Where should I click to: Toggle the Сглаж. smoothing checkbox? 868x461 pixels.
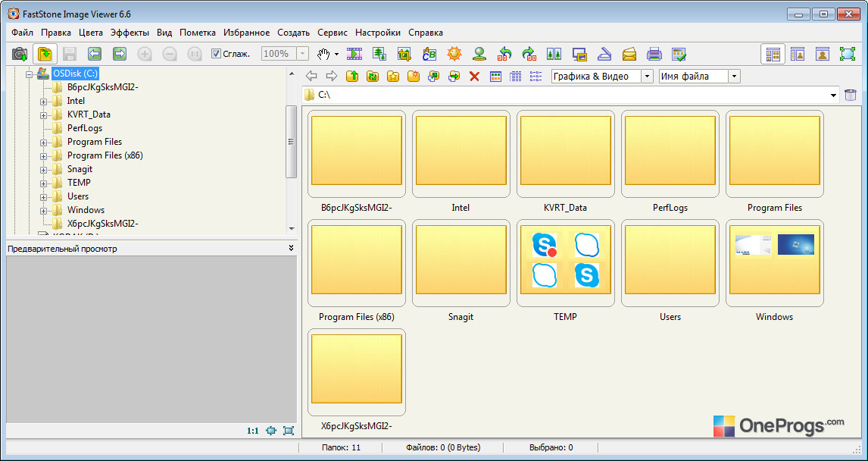click(x=217, y=54)
